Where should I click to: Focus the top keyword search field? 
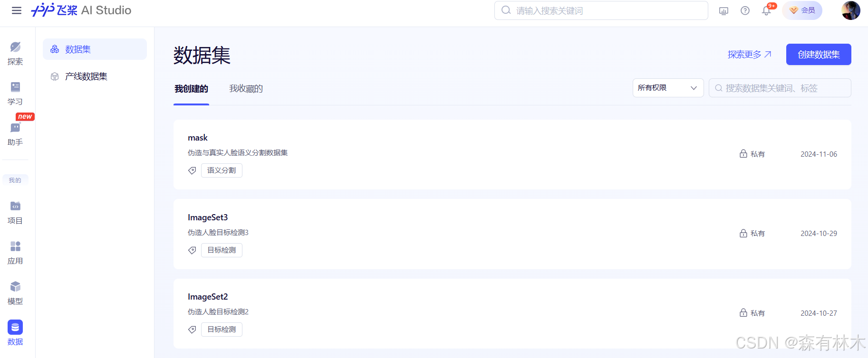(x=601, y=10)
